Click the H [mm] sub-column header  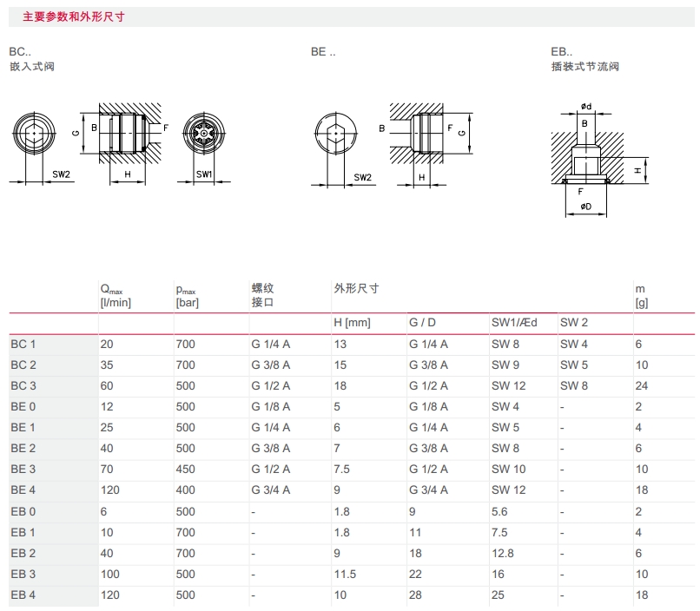pyautogui.click(x=352, y=323)
